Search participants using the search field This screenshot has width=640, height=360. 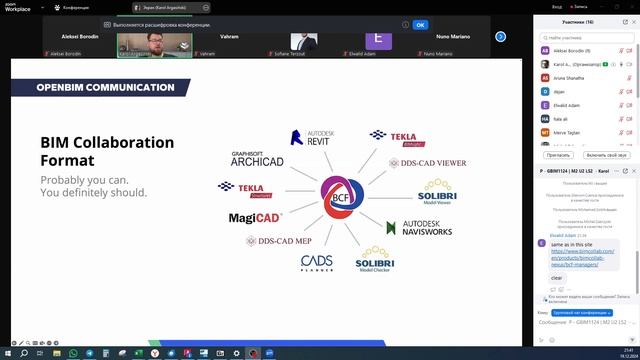click(587, 38)
